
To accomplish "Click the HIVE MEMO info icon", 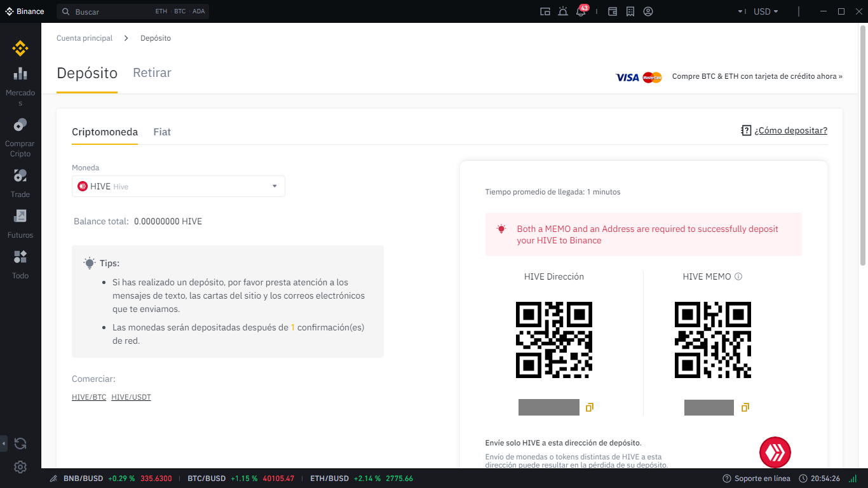I will (738, 277).
